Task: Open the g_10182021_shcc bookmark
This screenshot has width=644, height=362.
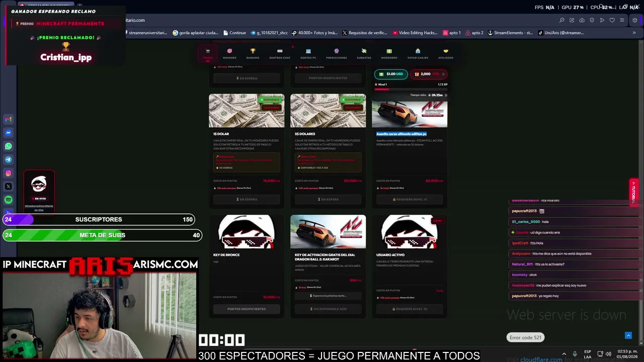Action: tap(269, 33)
